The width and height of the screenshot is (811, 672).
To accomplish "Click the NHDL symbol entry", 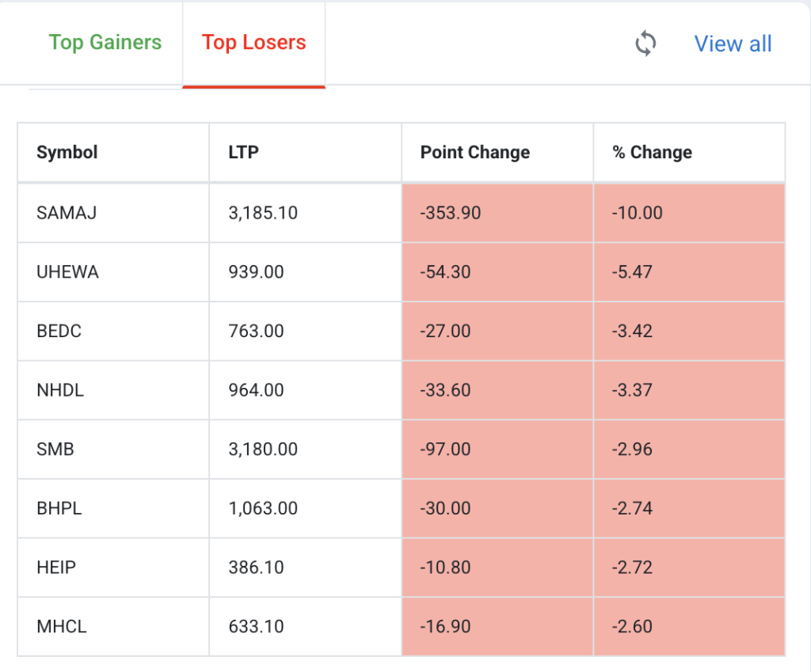I will 60,390.
